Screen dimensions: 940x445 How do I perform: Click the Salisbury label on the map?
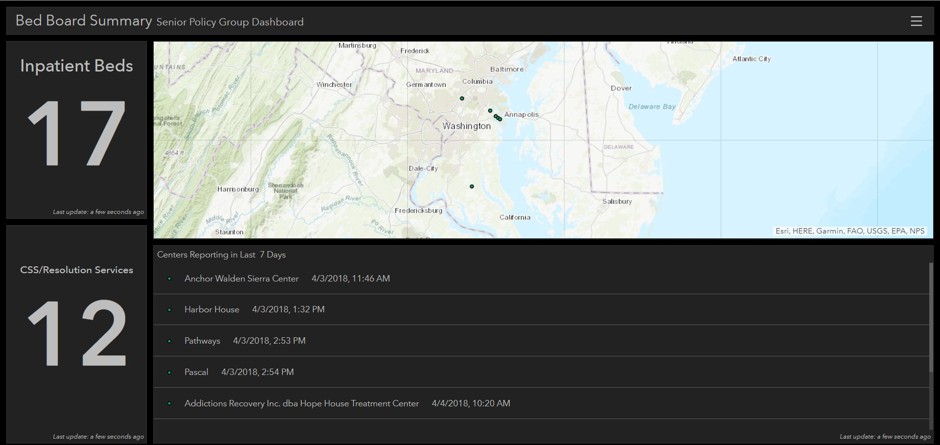(617, 202)
